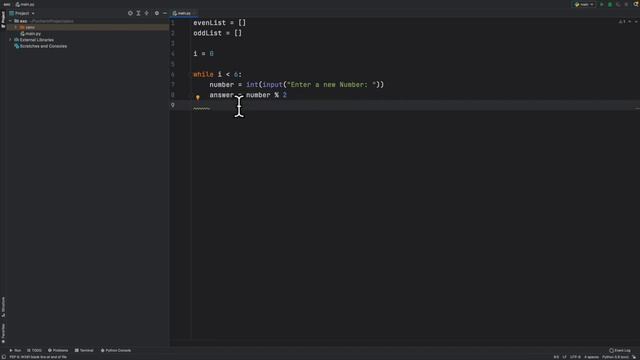Click the exo breadcrumb in navigation bar
Screen dimensions: 640x360
[7, 4]
